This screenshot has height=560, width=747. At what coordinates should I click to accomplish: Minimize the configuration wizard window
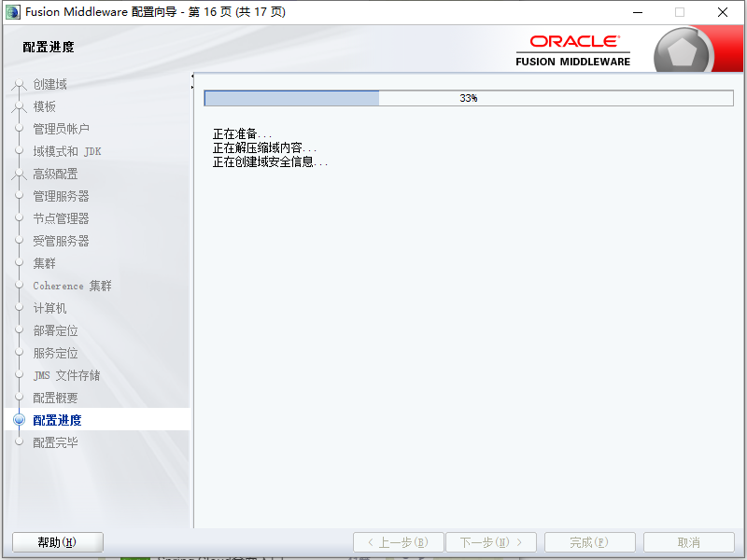point(638,12)
